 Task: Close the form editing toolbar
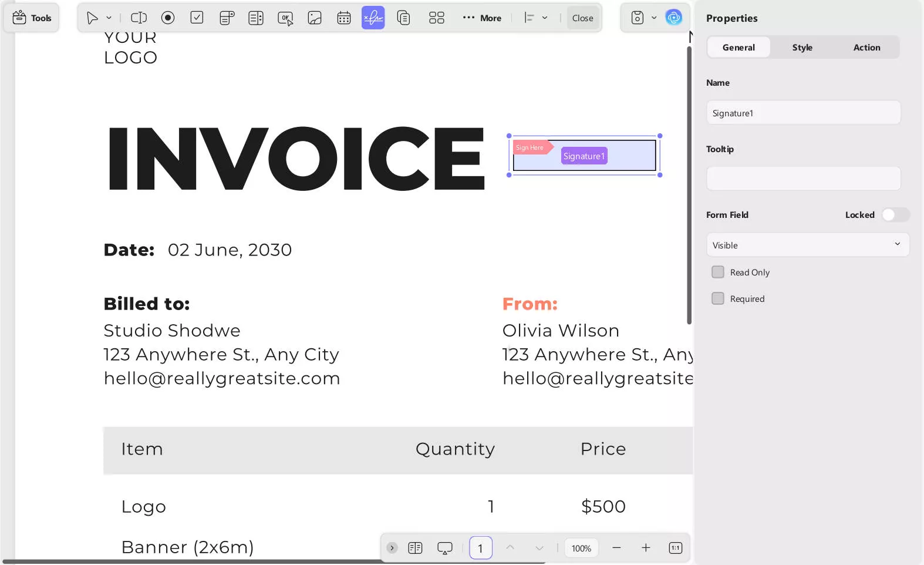(x=583, y=18)
